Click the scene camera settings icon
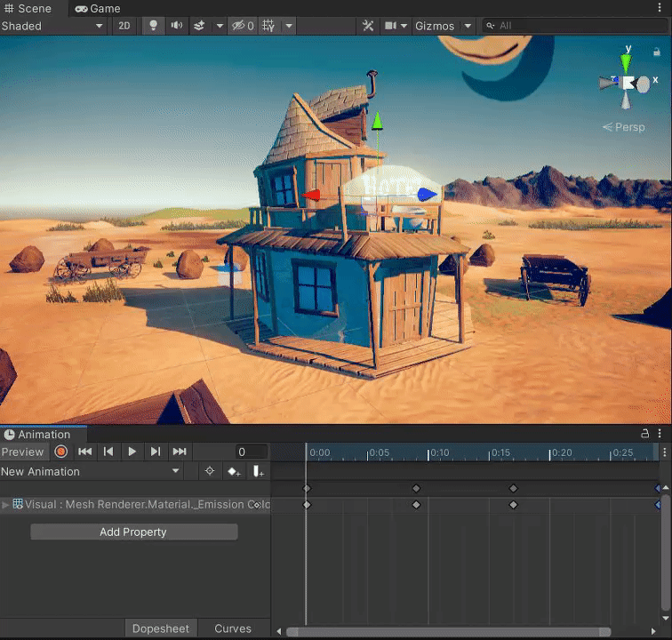The height and width of the screenshot is (640, 672). [391, 26]
